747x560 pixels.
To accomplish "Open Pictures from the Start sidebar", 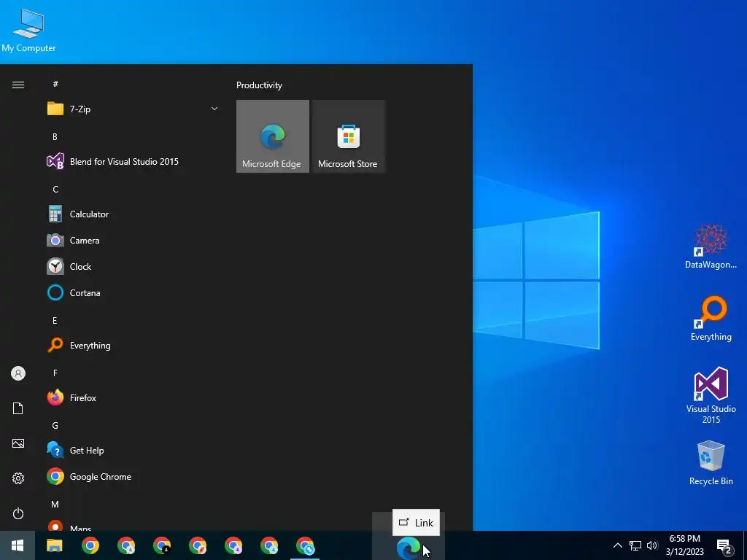I will 18,443.
